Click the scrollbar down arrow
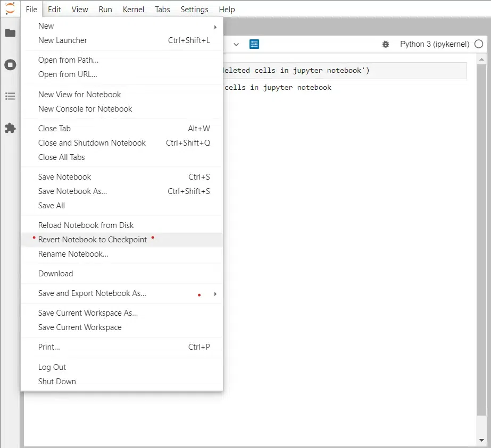The width and height of the screenshot is (491, 448). (x=481, y=440)
